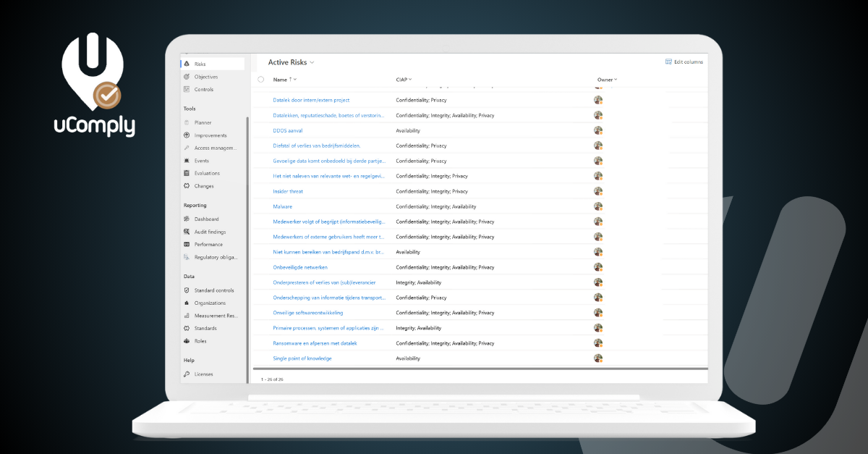Open Licenses under Help
Screen dimensions: 868x454
click(205, 374)
